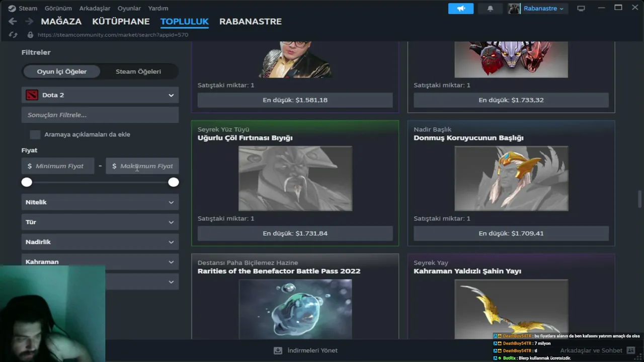Expand the Nadirlik filter
The image size is (644, 362).
[x=100, y=242]
